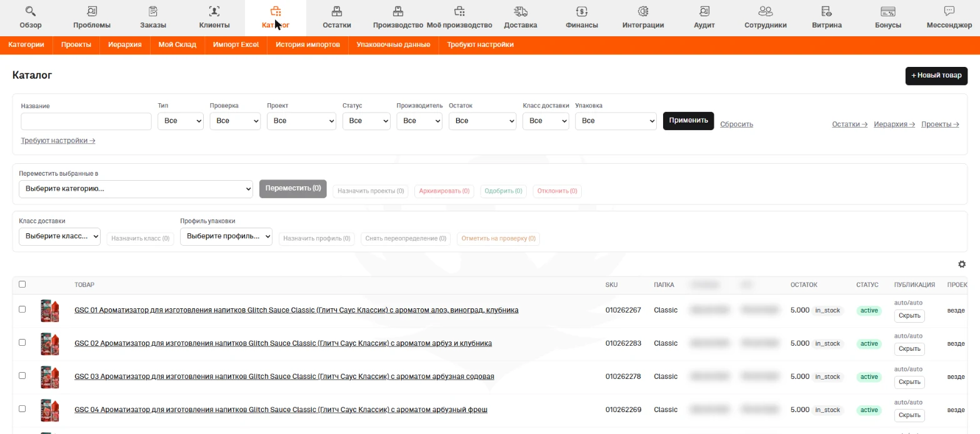Open the Класс доставки filter dropdown

click(546, 121)
